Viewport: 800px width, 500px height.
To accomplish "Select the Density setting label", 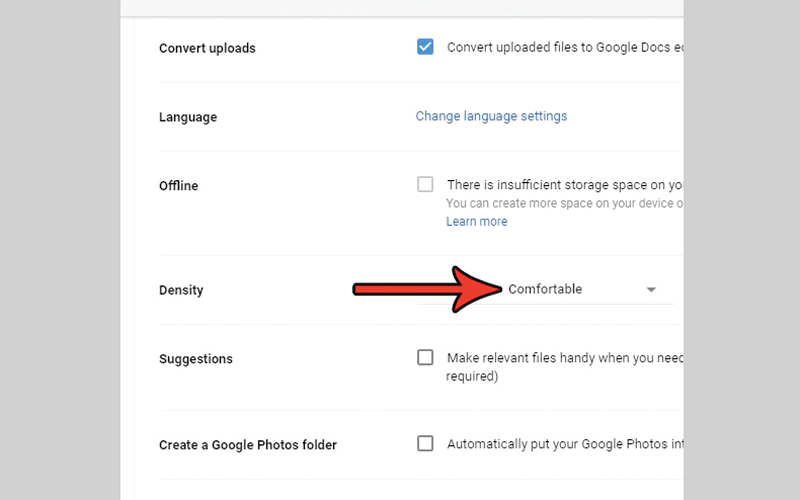I will coord(181,290).
